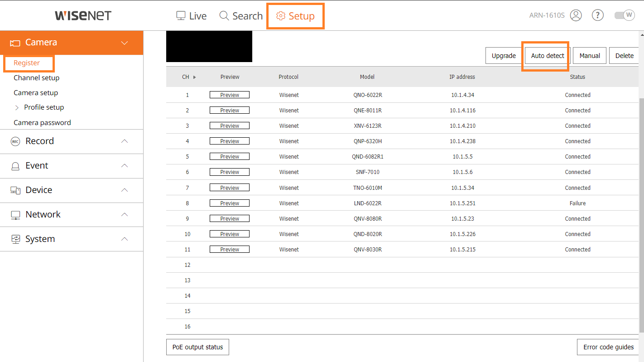Click the Status column header
This screenshot has width=644, height=362.
577,77
